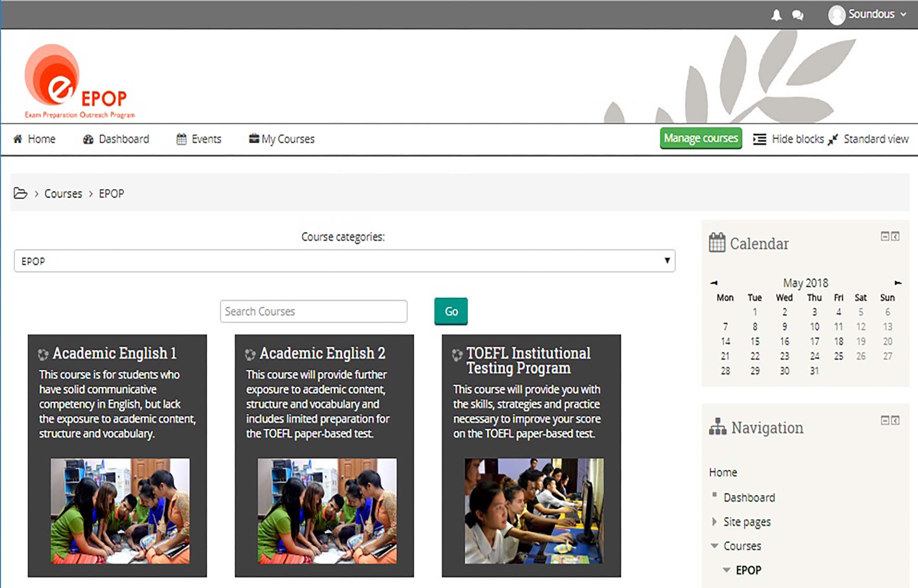918x588 pixels.
Task: Click the Dashboard gauge icon
Action: pyautogui.click(x=88, y=139)
